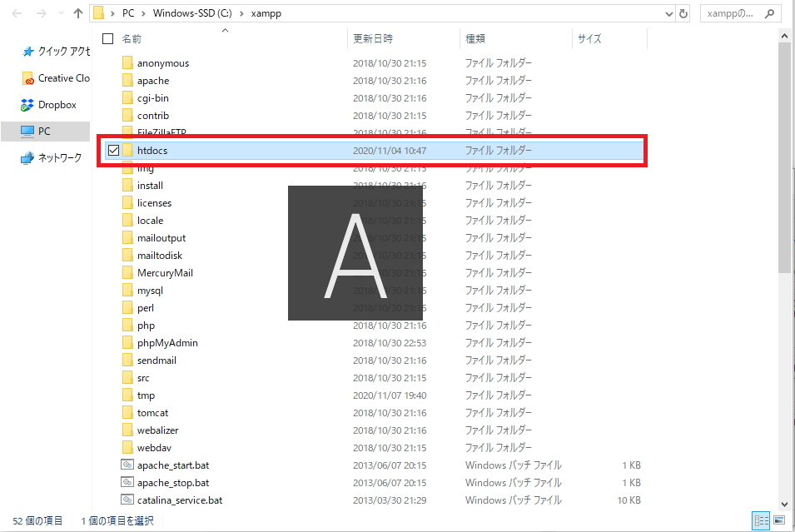
Task: Sort by the 種類 column header
Action: pyautogui.click(x=475, y=39)
